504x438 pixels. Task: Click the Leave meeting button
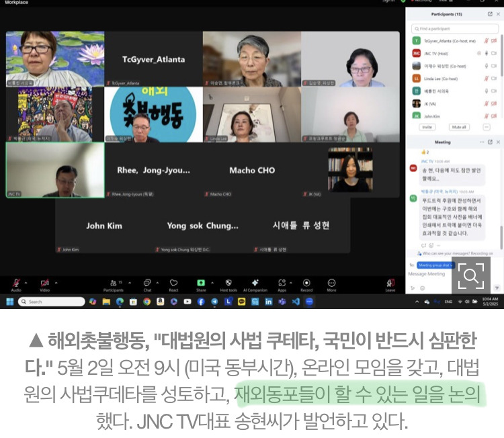point(390,285)
